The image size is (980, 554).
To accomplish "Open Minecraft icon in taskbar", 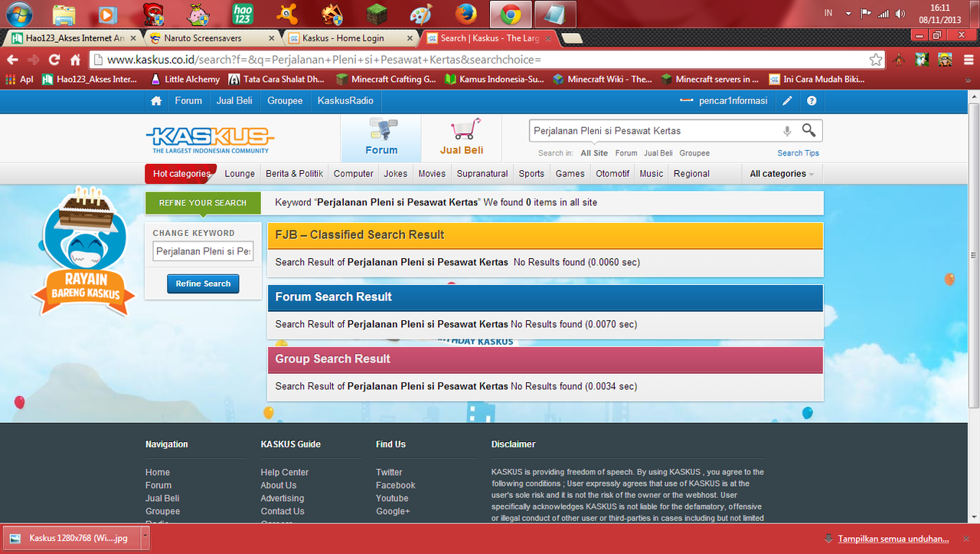I will 377,14.
